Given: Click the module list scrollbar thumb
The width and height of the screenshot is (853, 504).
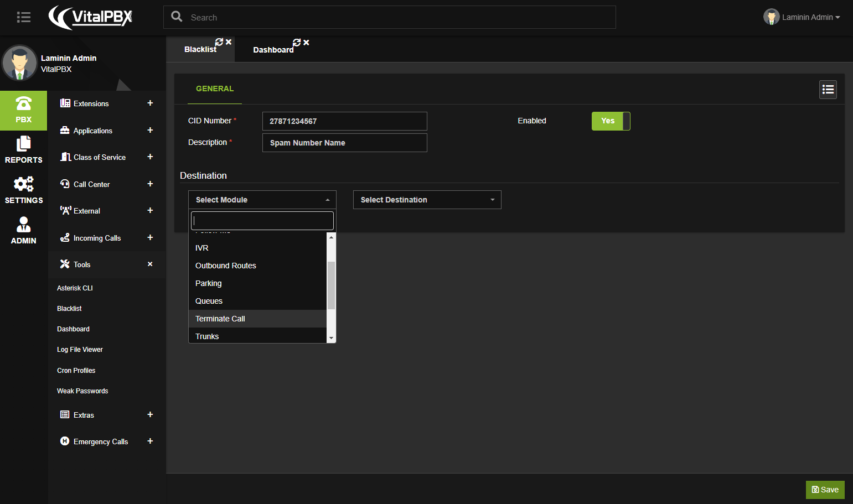Looking at the screenshot, I should (x=331, y=285).
